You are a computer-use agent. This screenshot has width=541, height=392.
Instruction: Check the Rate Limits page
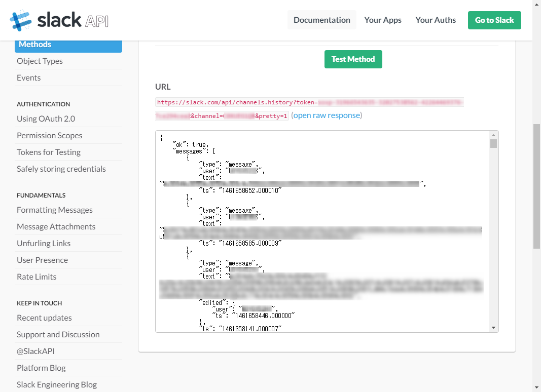[36, 277]
